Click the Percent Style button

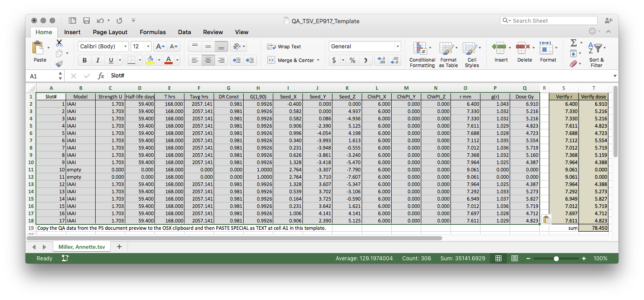point(352,60)
